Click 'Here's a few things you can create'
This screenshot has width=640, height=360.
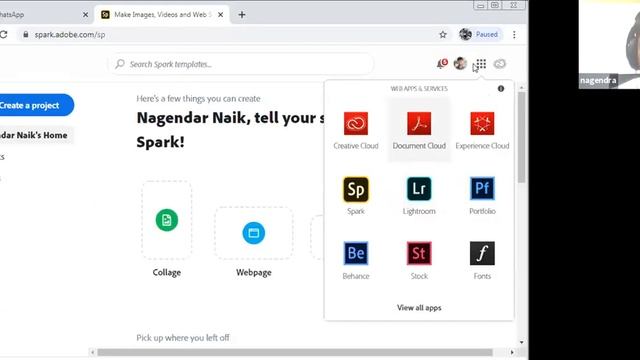click(198, 98)
